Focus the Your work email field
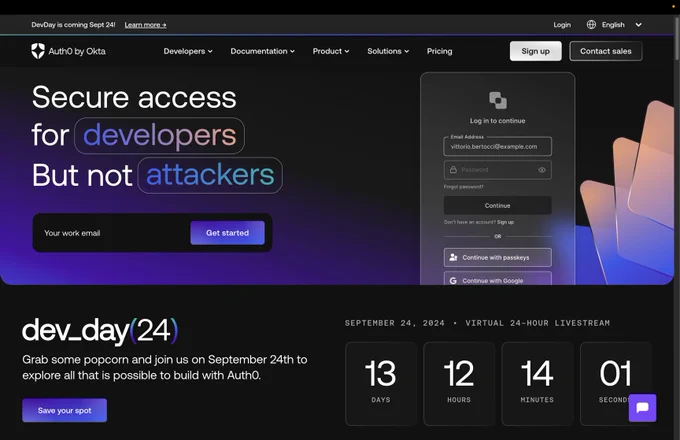Viewport: 680px width, 440px height. [x=114, y=233]
